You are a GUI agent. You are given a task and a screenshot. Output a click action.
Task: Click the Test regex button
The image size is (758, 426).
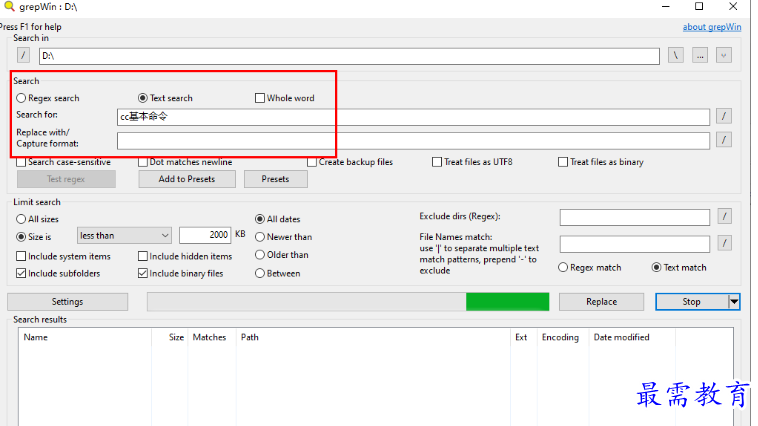click(66, 179)
